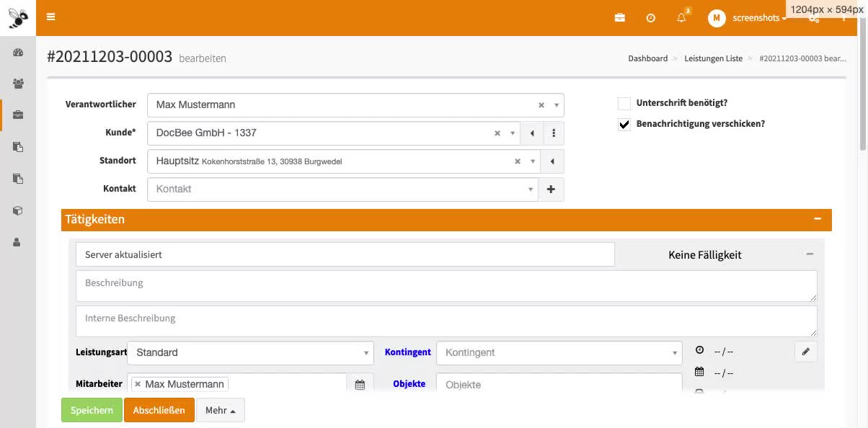Go to Leistungen Liste breadcrumb
868x428 pixels.
click(x=713, y=58)
